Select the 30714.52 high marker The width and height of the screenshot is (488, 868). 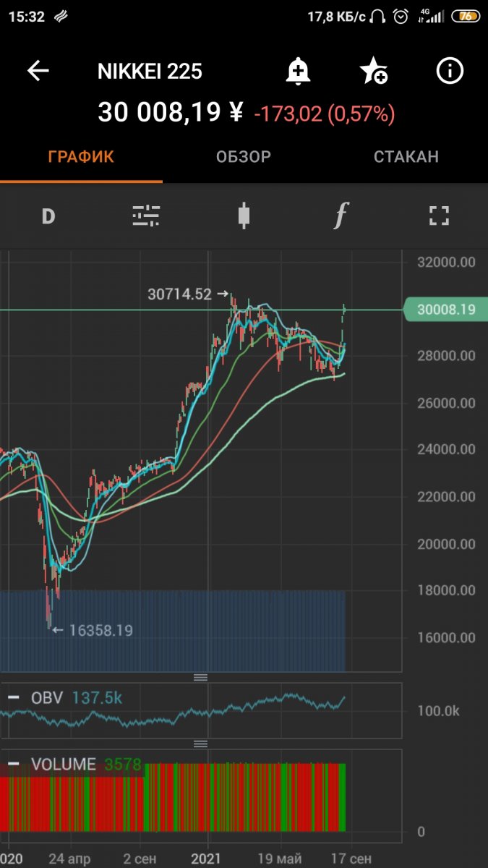187,294
